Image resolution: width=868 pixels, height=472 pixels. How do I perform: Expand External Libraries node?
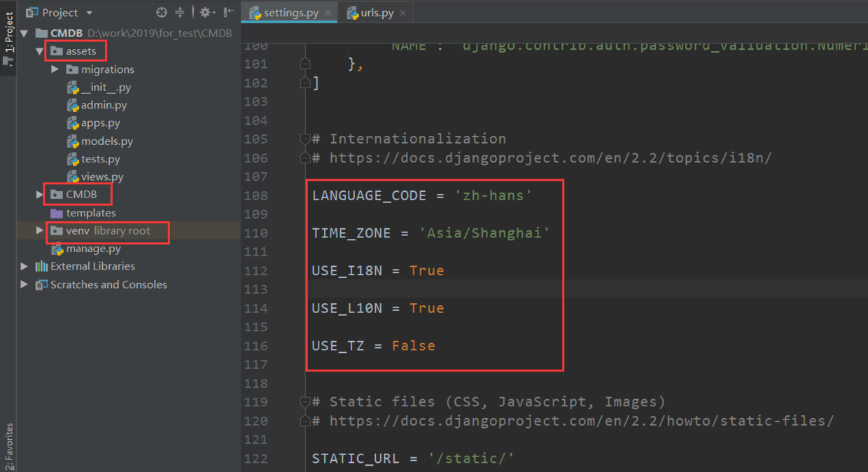pyautogui.click(x=24, y=266)
